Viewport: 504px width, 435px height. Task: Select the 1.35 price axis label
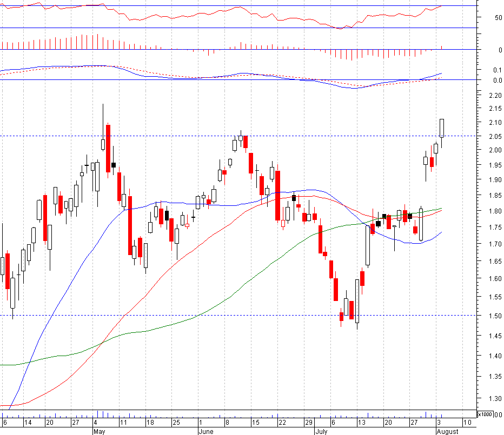pyautogui.click(x=495, y=377)
